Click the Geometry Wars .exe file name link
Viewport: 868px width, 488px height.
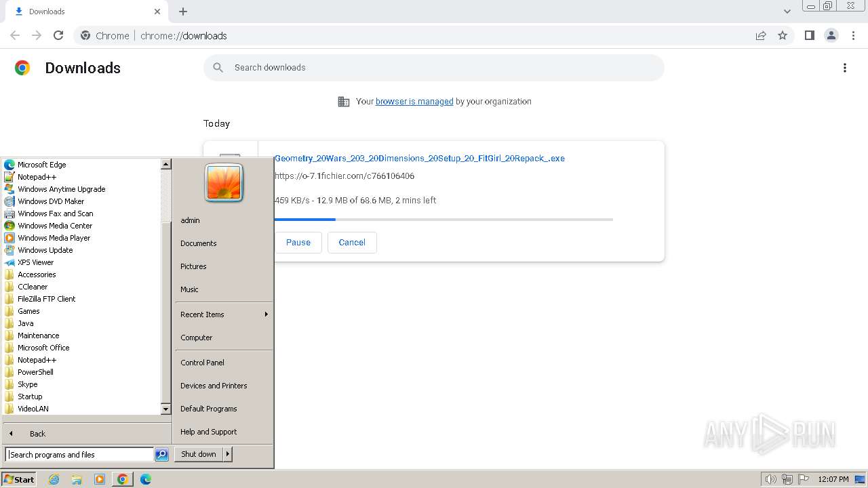pos(420,159)
